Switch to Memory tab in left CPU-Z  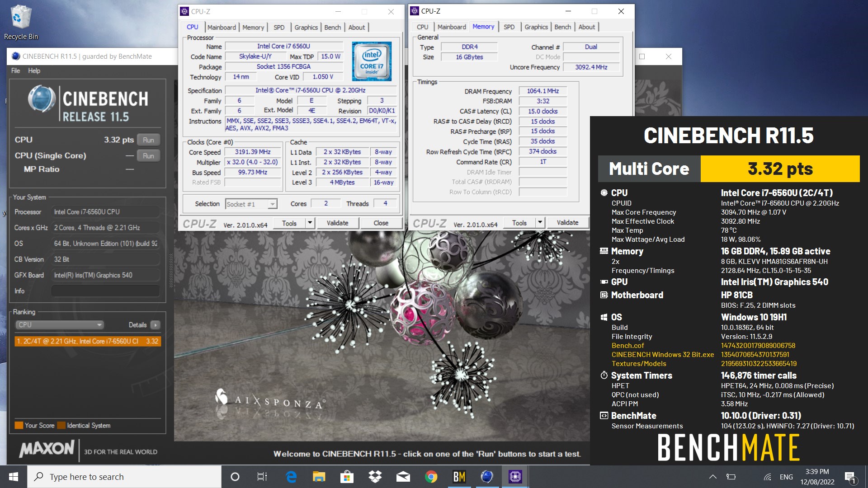tap(253, 27)
